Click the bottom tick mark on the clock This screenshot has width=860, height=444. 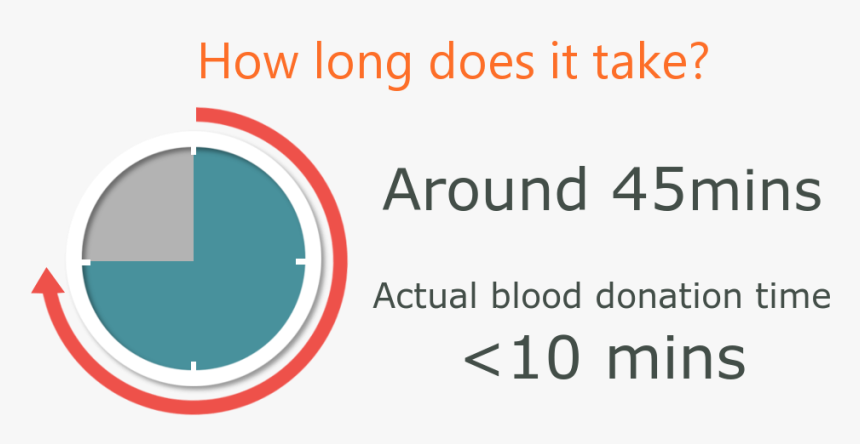tap(194, 367)
